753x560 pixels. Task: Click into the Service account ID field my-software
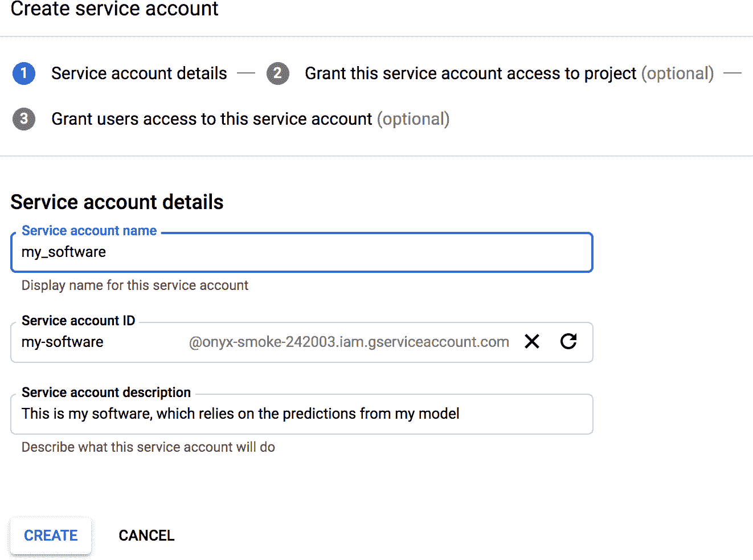coord(97,342)
